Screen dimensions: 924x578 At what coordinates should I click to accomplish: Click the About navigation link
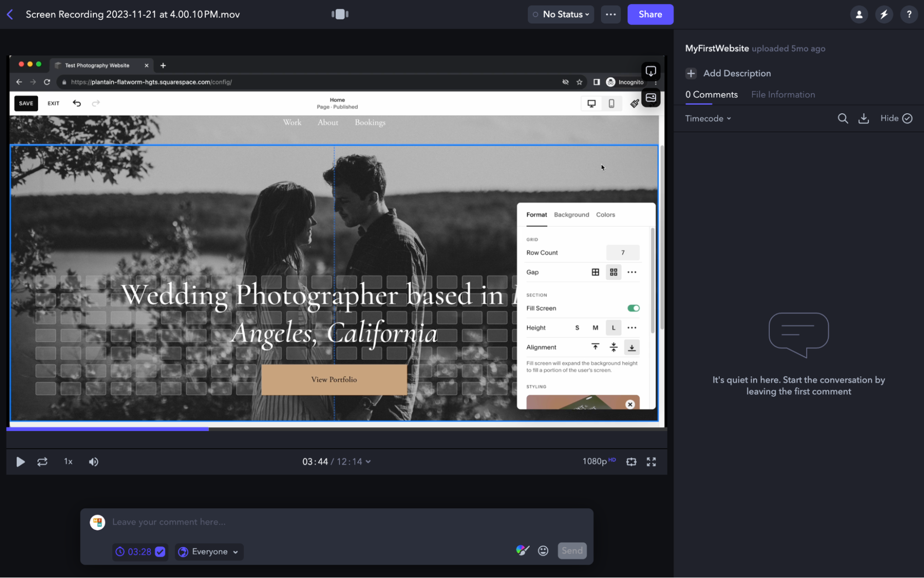[328, 122]
